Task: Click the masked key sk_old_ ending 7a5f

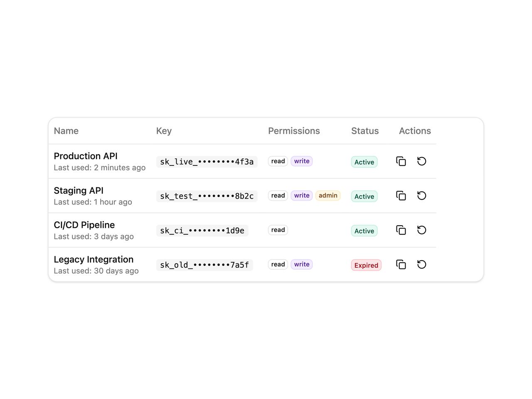Action: pos(204,265)
